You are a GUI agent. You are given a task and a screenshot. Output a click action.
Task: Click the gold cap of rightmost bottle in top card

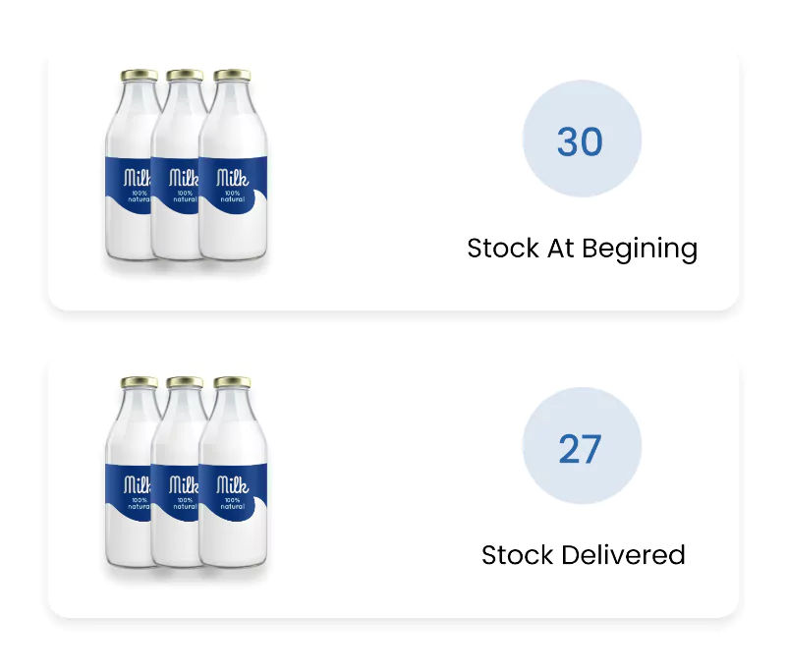pos(232,76)
